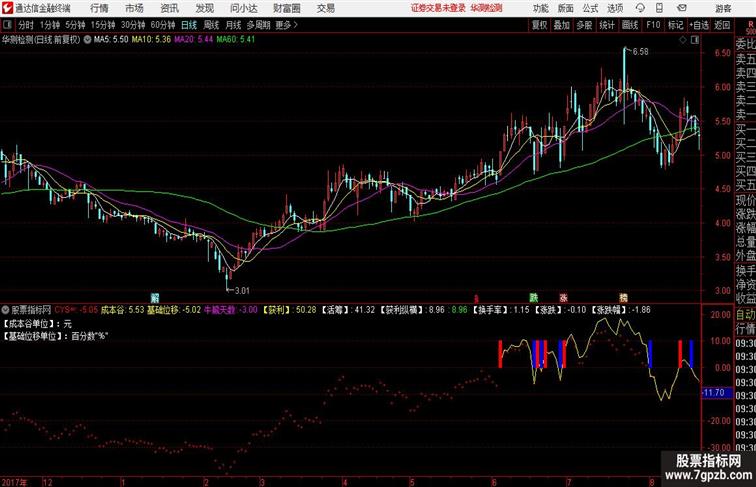Switch to the 1分钟 period tab

coord(50,25)
